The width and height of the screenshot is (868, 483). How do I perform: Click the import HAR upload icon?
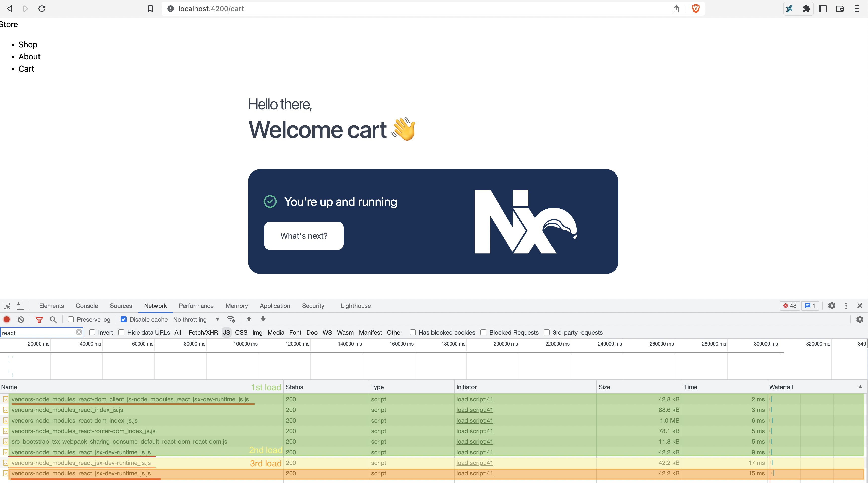pos(249,319)
